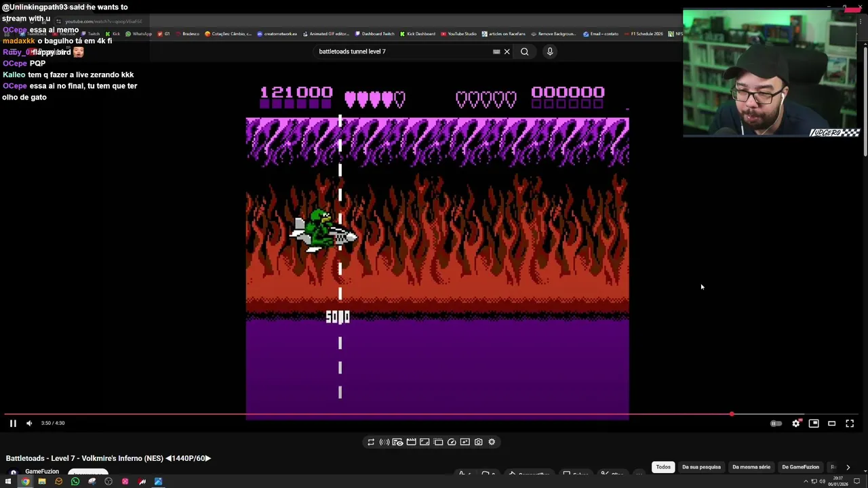Image resolution: width=868 pixels, height=488 pixels.
Task: Open the player settings gear
Action: 796,423
